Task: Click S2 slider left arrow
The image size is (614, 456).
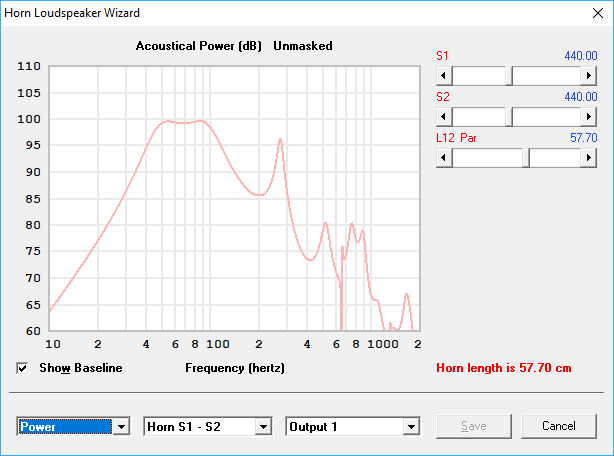Action: 444,117
